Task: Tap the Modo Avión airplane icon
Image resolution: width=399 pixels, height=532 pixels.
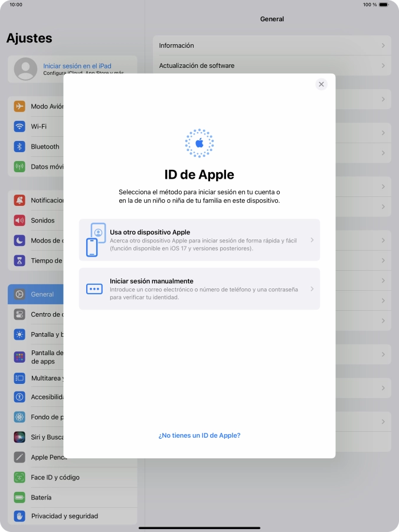Action: pyautogui.click(x=19, y=106)
